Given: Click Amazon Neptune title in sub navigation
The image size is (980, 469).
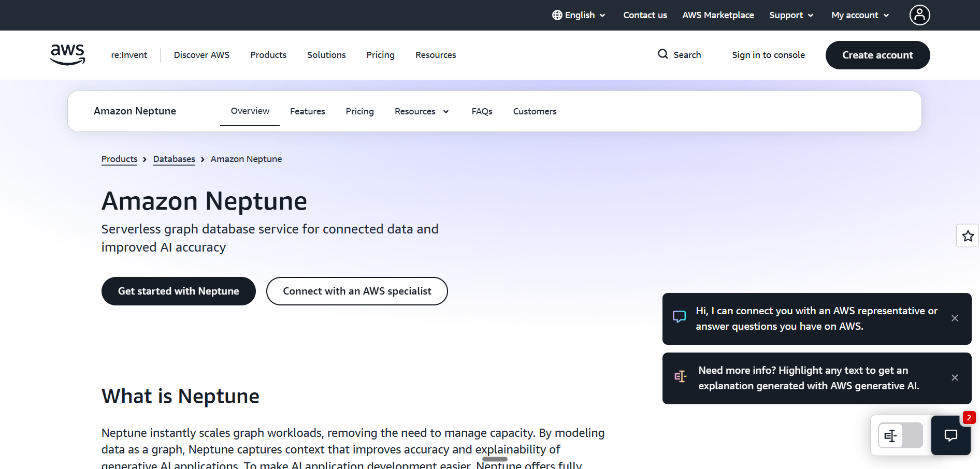Looking at the screenshot, I should coord(135,111).
